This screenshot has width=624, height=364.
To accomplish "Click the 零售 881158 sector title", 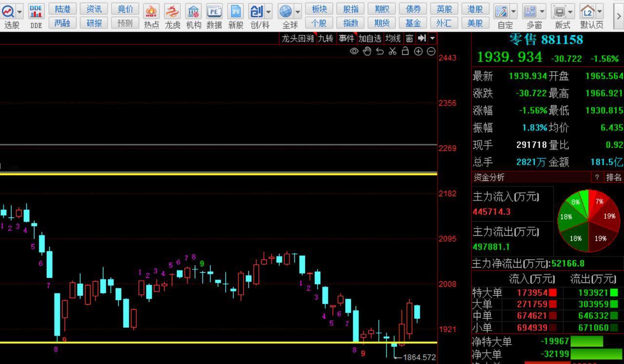I will (x=546, y=39).
